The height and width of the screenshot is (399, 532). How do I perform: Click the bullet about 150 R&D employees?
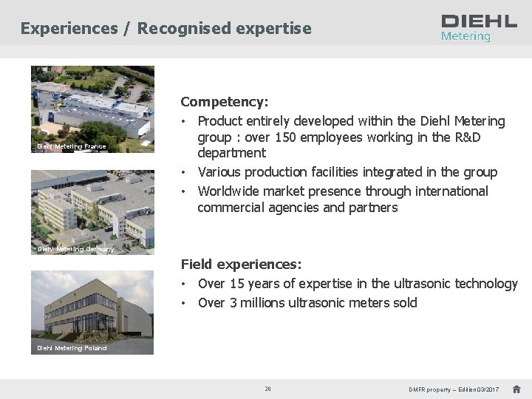click(351, 137)
